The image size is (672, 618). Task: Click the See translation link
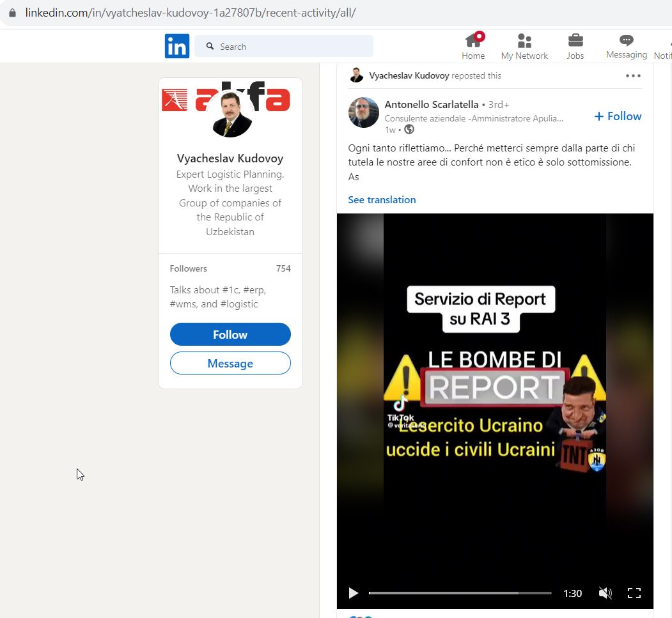[382, 199]
